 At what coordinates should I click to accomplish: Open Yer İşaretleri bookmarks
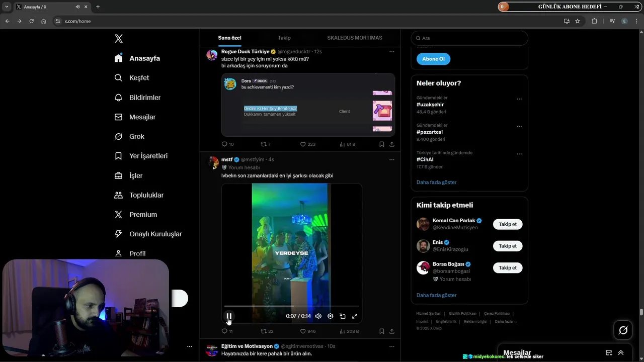(x=141, y=156)
